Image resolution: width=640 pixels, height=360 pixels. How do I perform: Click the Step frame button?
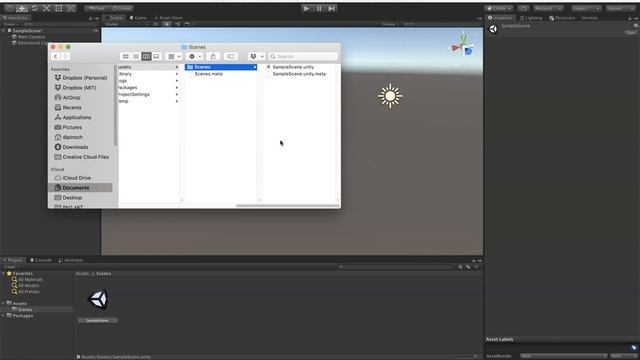(331, 8)
